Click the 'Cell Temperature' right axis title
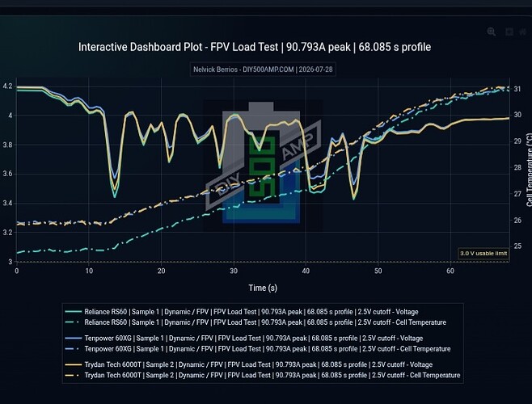532x404 pixels. coord(529,170)
